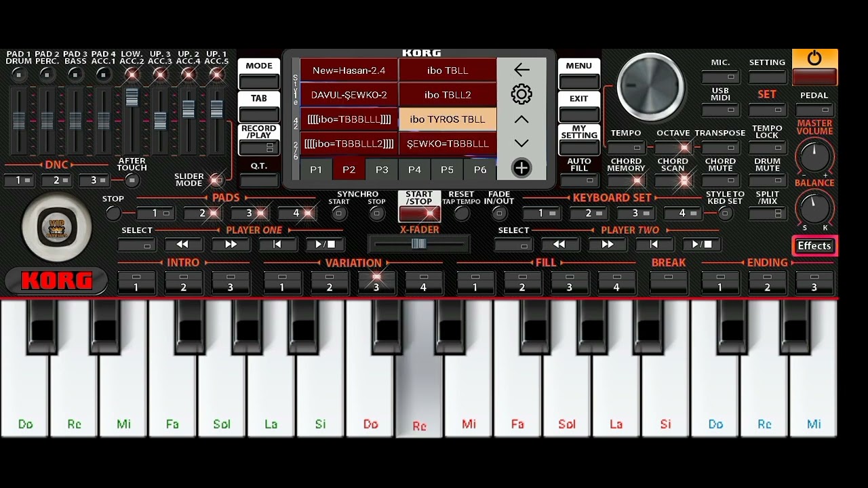Click the Break button

tap(669, 282)
